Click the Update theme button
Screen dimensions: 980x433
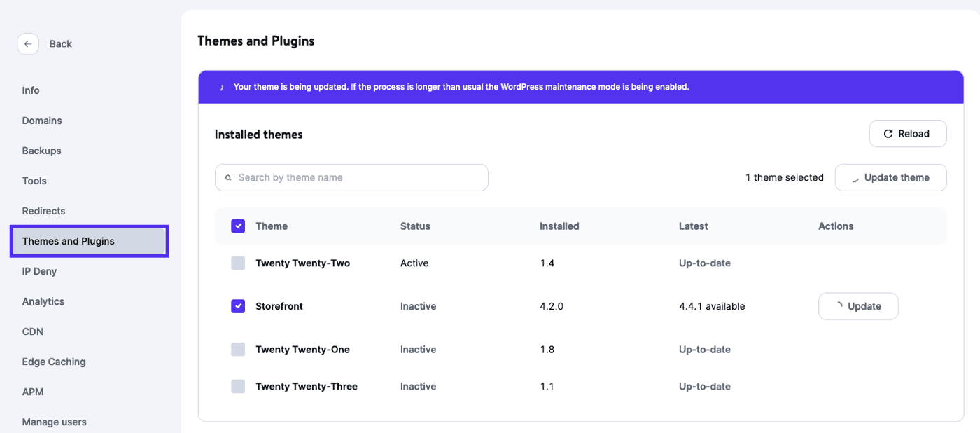click(890, 178)
